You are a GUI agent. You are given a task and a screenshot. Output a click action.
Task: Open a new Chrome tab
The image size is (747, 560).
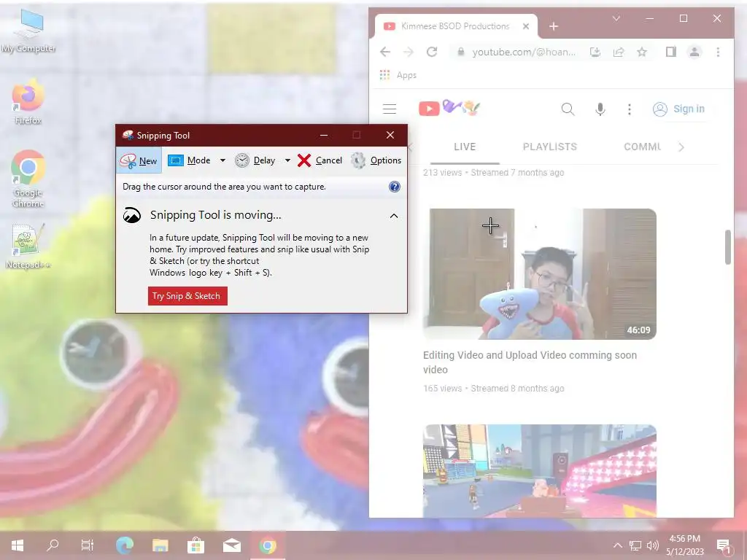click(553, 27)
